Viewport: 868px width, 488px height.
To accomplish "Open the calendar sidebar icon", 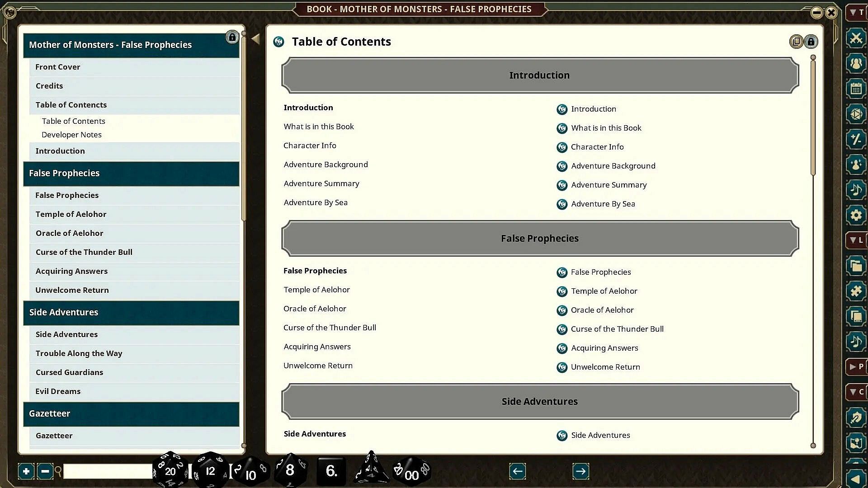I will pyautogui.click(x=856, y=89).
